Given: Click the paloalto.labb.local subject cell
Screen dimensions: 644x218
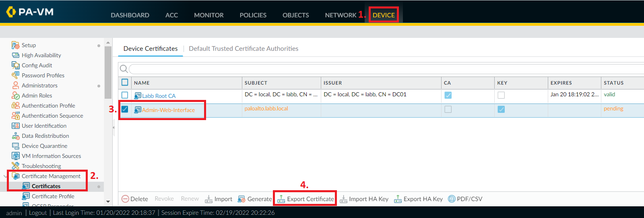Looking at the screenshot, I should [266, 109].
